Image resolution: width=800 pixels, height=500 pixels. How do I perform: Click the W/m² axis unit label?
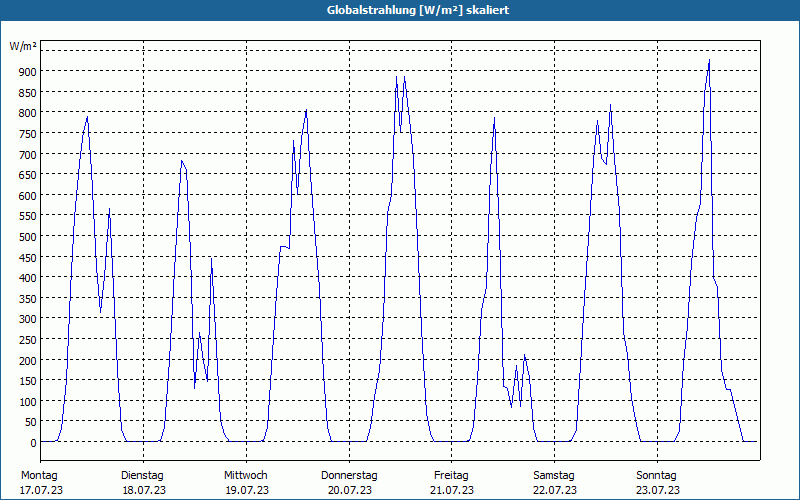(x=23, y=46)
